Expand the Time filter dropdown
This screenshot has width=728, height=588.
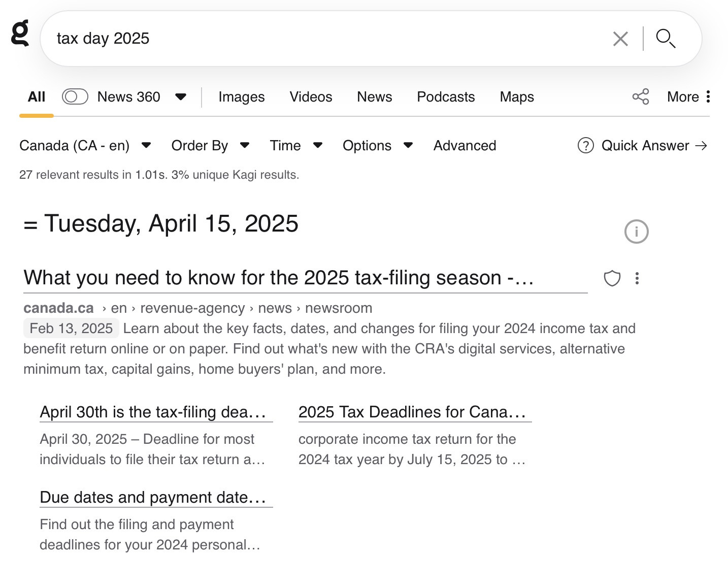pyautogui.click(x=296, y=146)
